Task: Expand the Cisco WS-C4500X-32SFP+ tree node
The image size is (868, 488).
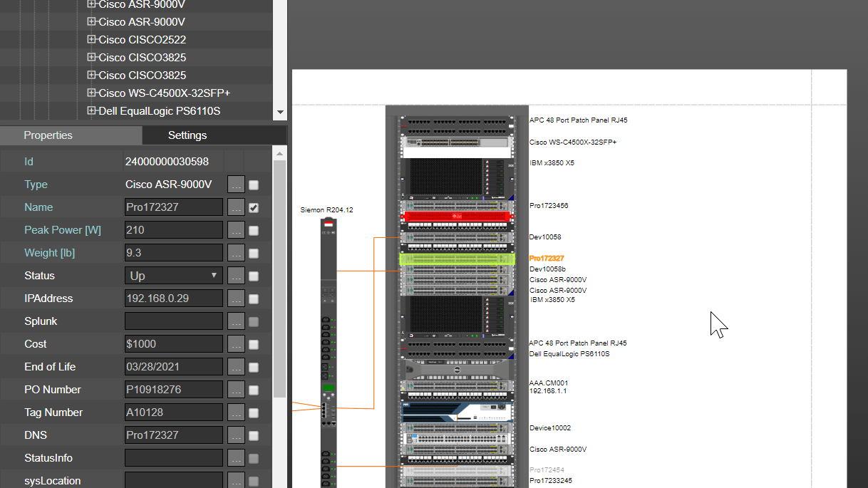Action: tap(91, 93)
